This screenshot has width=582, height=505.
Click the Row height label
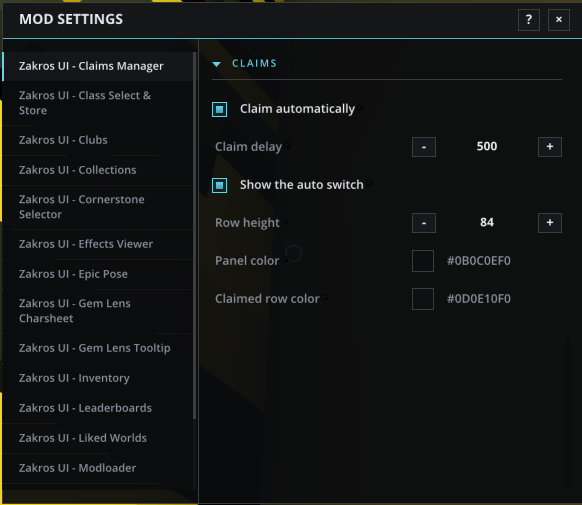pos(247,223)
